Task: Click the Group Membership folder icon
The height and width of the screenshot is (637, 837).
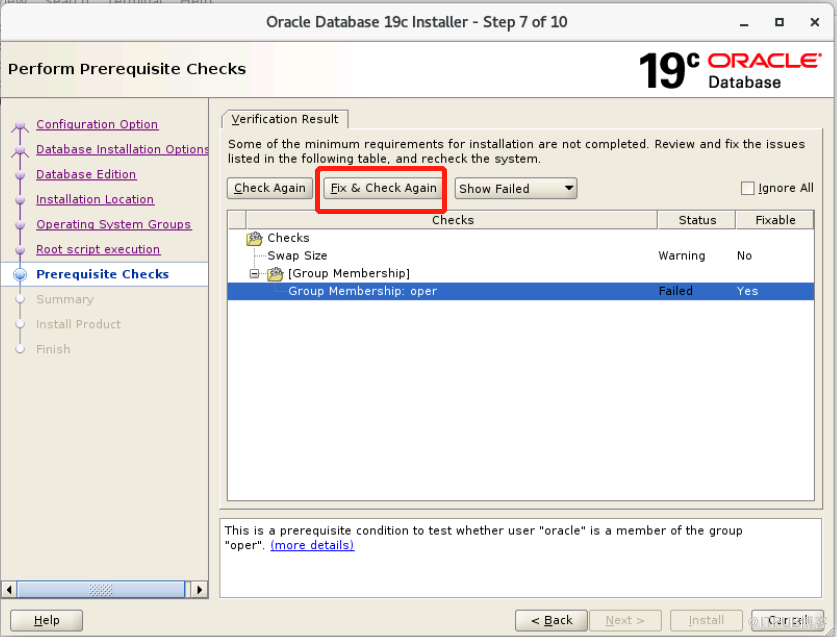Action: [x=275, y=274]
